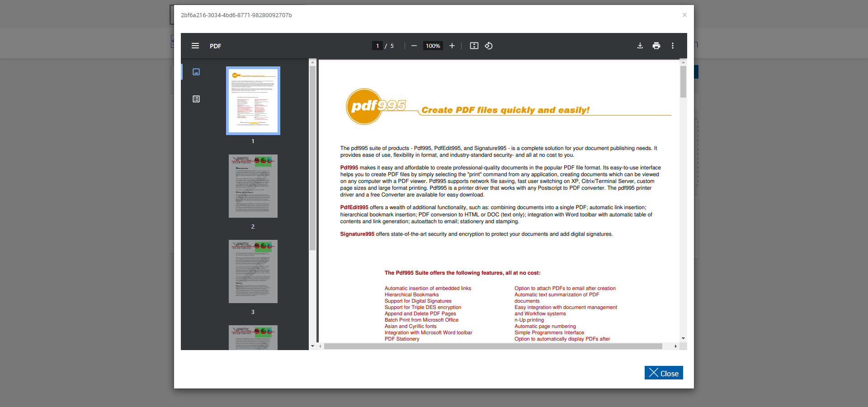The width and height of the screenshot is (868, 407).
Task: Click the red 'PdfEdit995' paragraph heading
Action: click(354, 207)
